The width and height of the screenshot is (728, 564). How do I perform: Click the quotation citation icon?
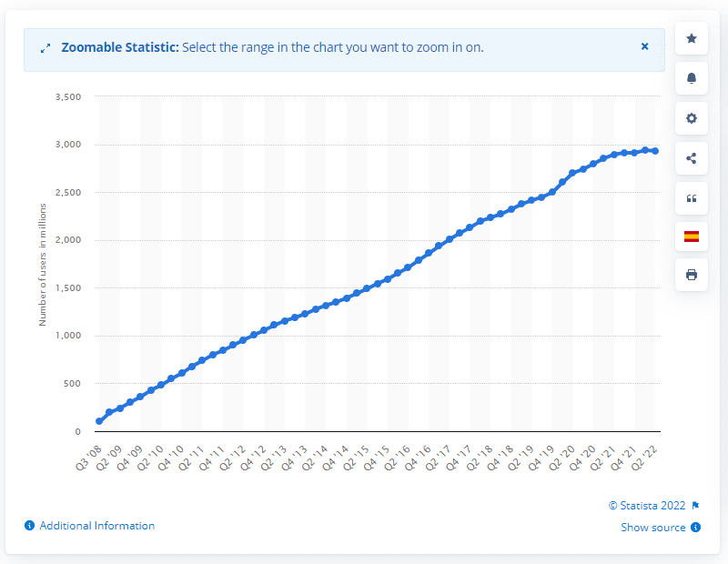[x=692, y=196]
